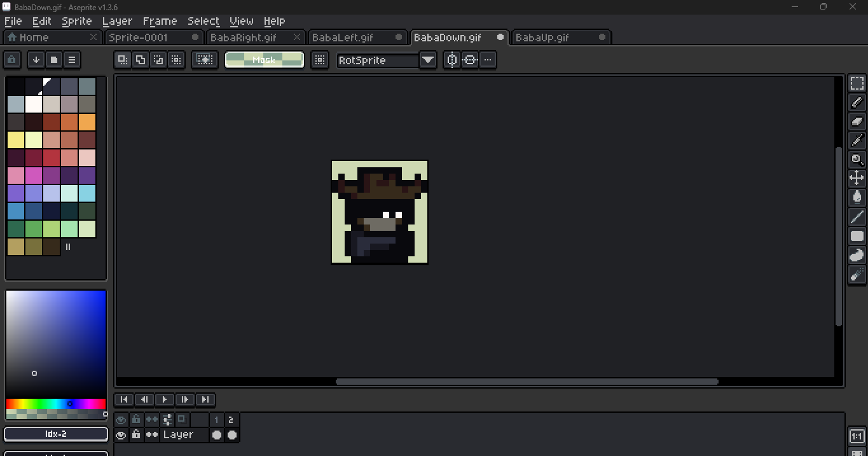Select the Paint Bucket tool
Screen dimensions: 868x456
[857, 198]
